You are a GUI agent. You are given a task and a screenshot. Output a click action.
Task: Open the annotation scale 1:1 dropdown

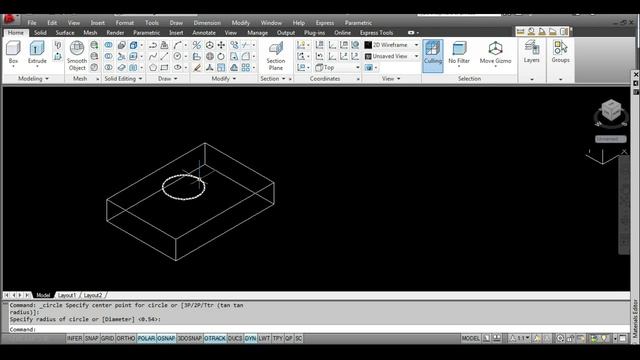click(519, 338)
